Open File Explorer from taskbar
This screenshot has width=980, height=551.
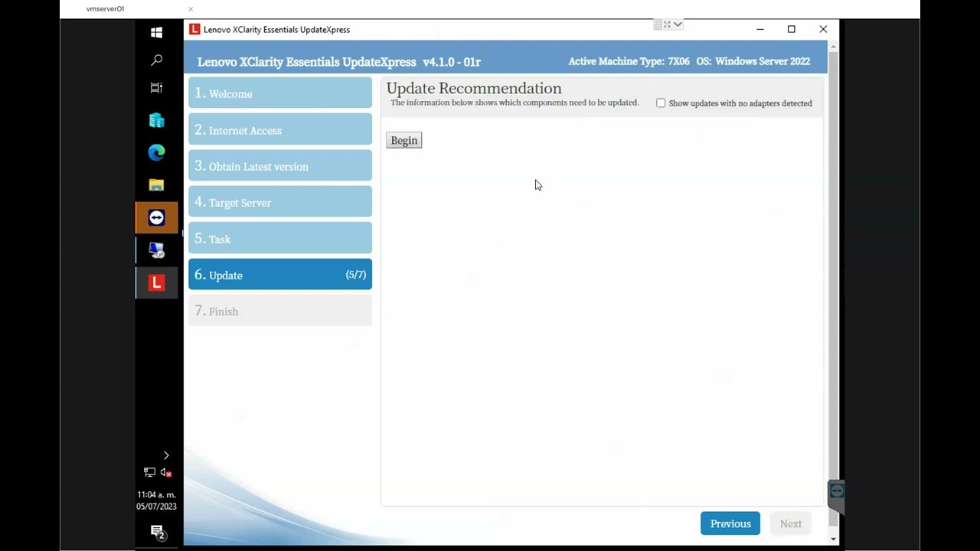pyautogui.click(x=156, y=185)
